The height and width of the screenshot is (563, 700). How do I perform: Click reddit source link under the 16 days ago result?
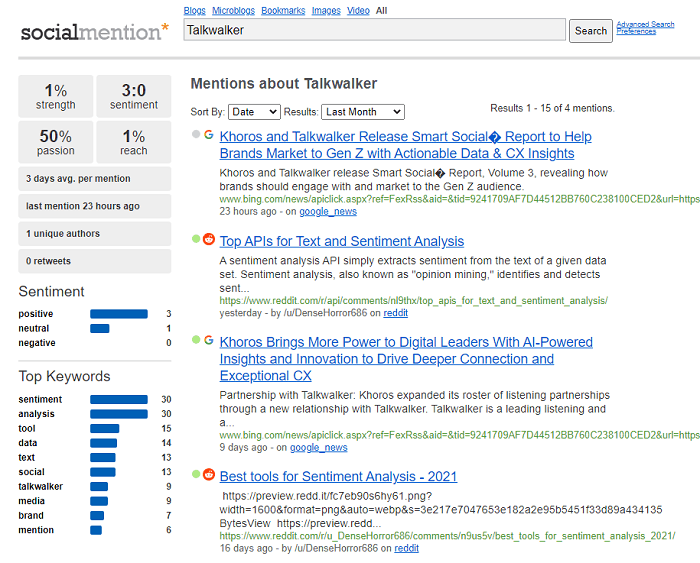click(407, 548)
